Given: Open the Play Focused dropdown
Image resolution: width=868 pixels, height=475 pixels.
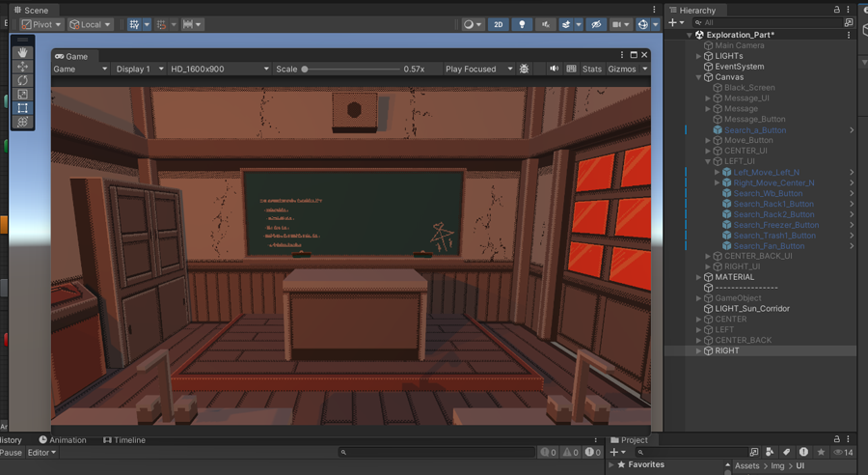Looking at the screenshot, I should point(477,70).
